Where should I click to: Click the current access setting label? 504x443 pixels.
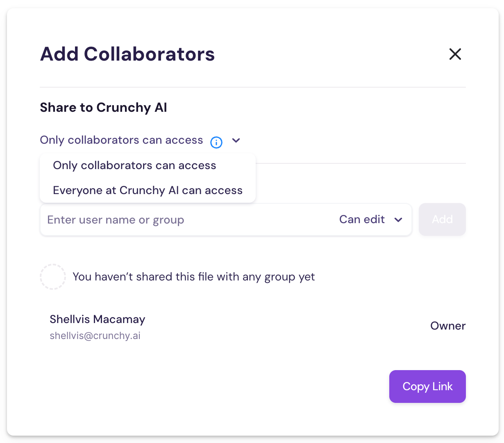[121, 140]
